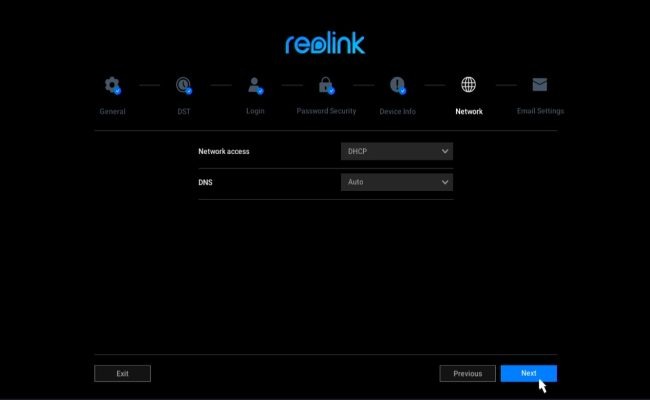Click the Password Security padlock icon
Image resolution: width=650 pixels, height=400 pixels.
[x=326, y=85]
